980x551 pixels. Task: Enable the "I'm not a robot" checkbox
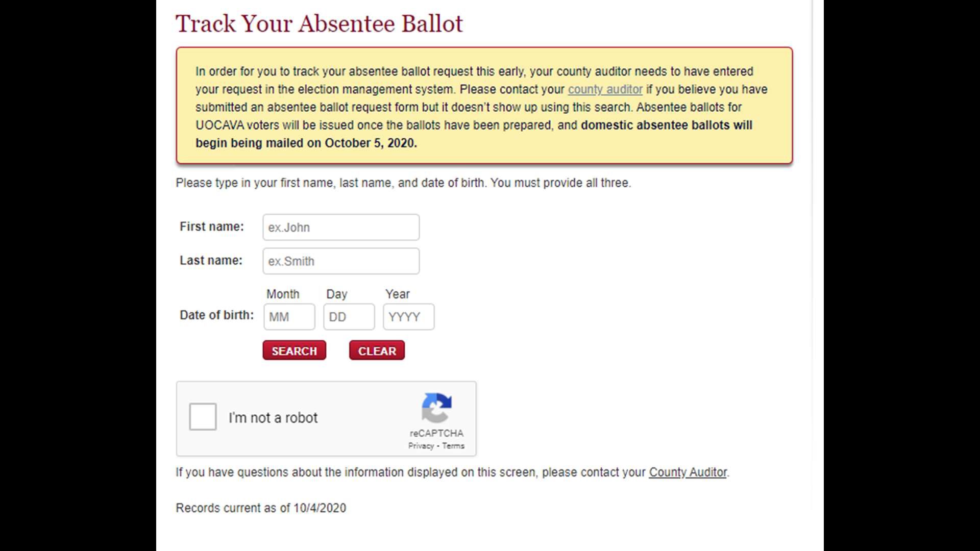tap(203, 417)
